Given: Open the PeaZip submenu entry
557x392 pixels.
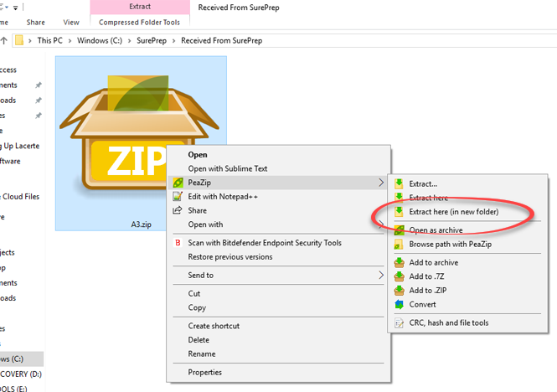Looking at the screenshot, I should pyautogui.click(x=278, y=183).
